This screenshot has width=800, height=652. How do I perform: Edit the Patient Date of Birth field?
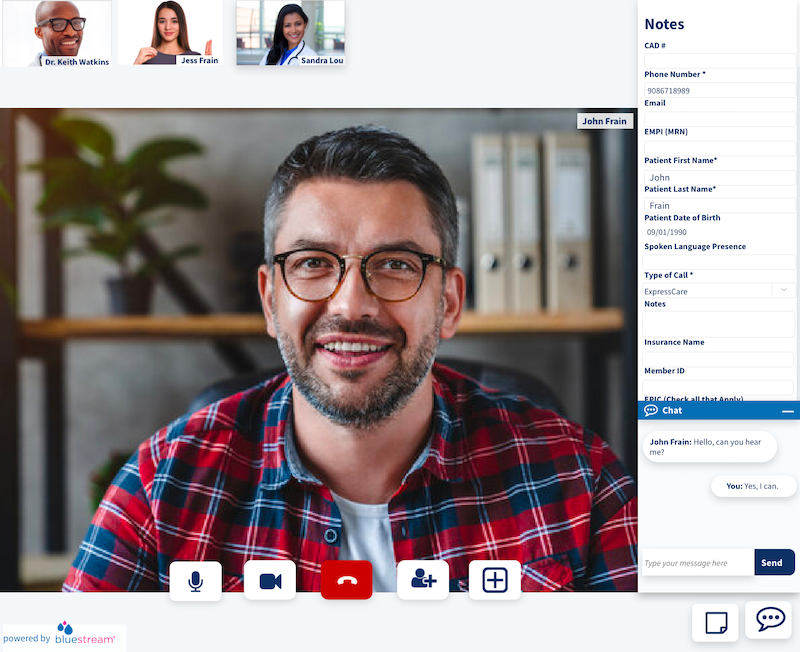(x=719, y=232)
